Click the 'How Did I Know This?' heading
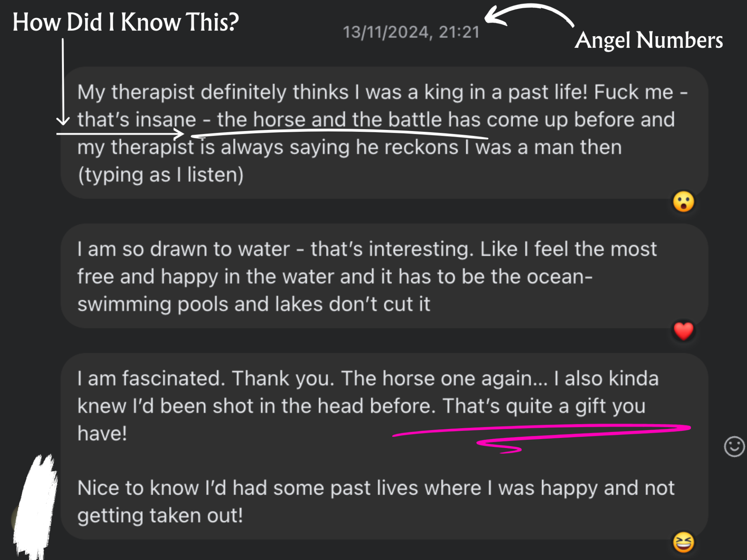The width and height of the screenshot is (747, 560). click(x=125, y=22)
